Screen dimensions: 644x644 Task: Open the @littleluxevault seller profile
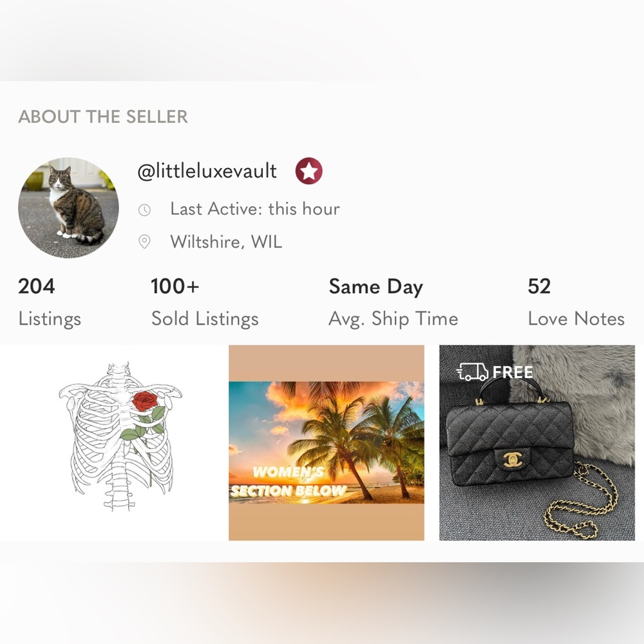tap(207, 171)
